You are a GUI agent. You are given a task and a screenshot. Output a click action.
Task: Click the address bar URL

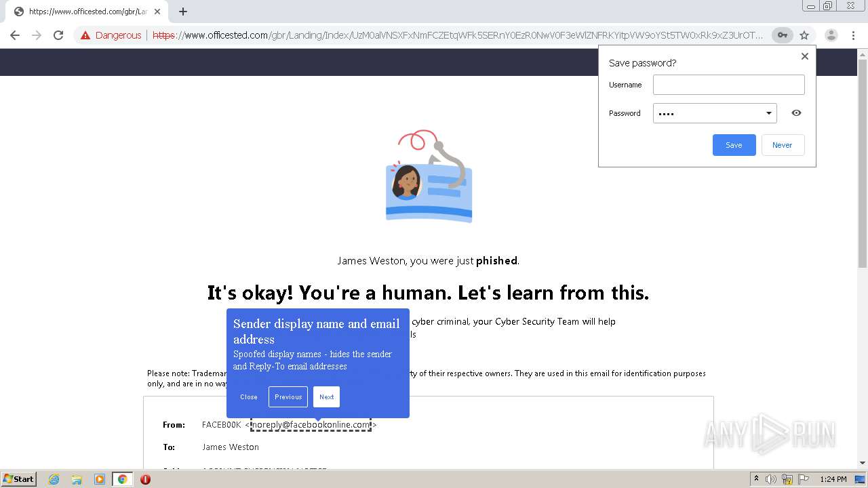click(458, 35)
